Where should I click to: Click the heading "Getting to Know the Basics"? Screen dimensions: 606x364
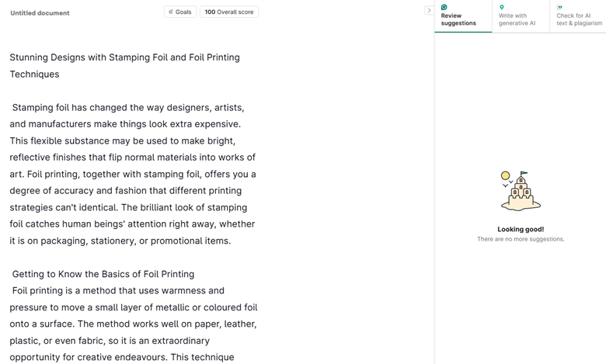pos(103,274)
